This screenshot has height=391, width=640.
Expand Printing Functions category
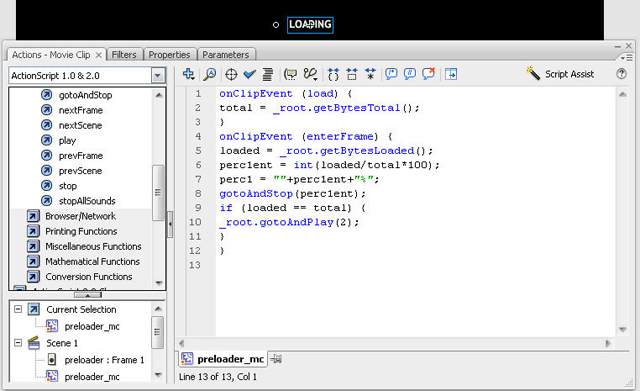pyautogui.click(x=81, y=231)
